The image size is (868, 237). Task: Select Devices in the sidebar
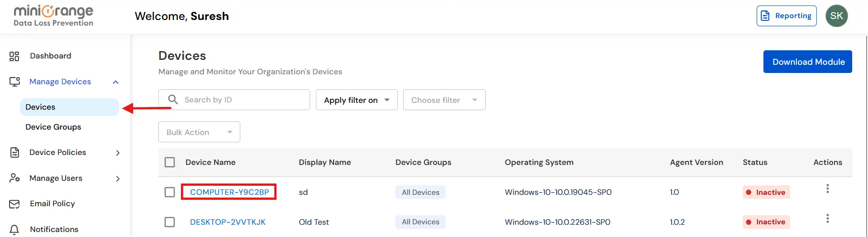coord(69,107)
